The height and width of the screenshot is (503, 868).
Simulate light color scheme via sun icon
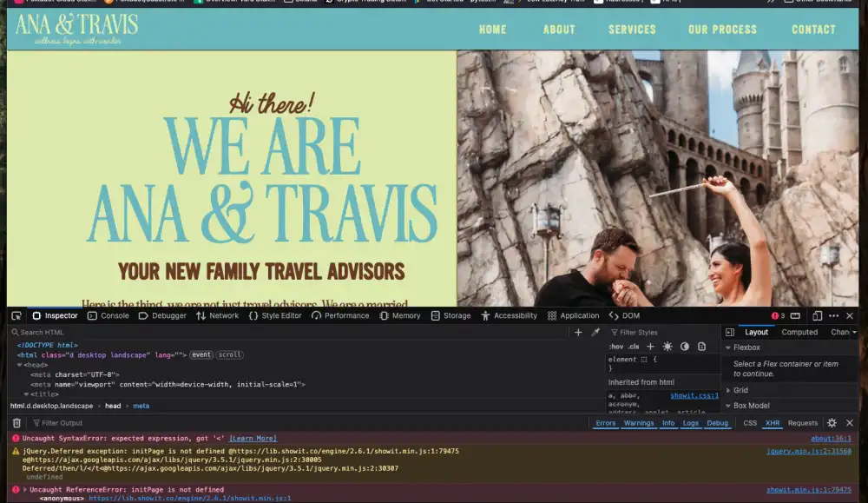[667, 345]
